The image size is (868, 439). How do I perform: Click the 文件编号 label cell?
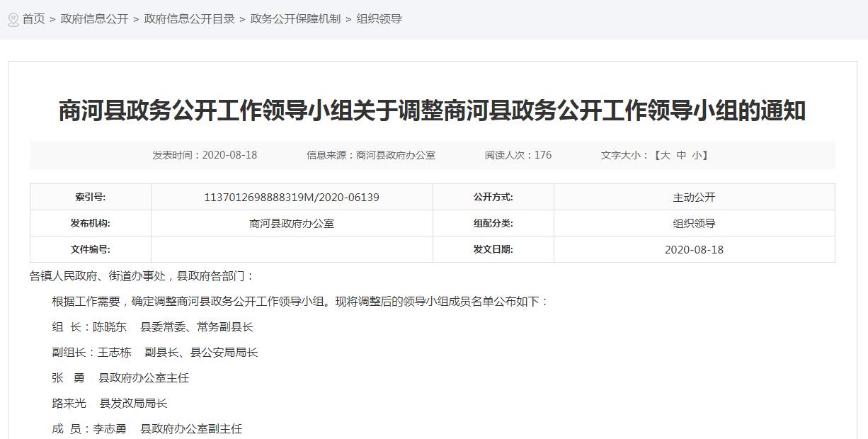91,250
